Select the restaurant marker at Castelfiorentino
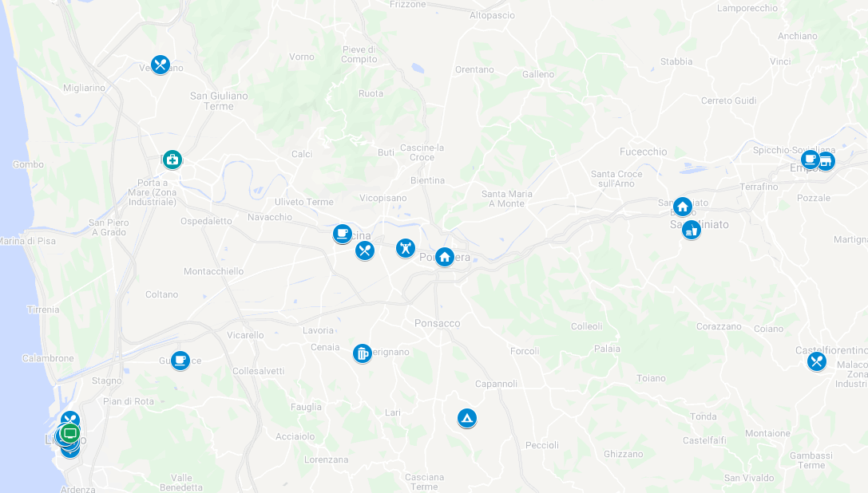This screenshot has height=493, width=868. pos(817,361)
